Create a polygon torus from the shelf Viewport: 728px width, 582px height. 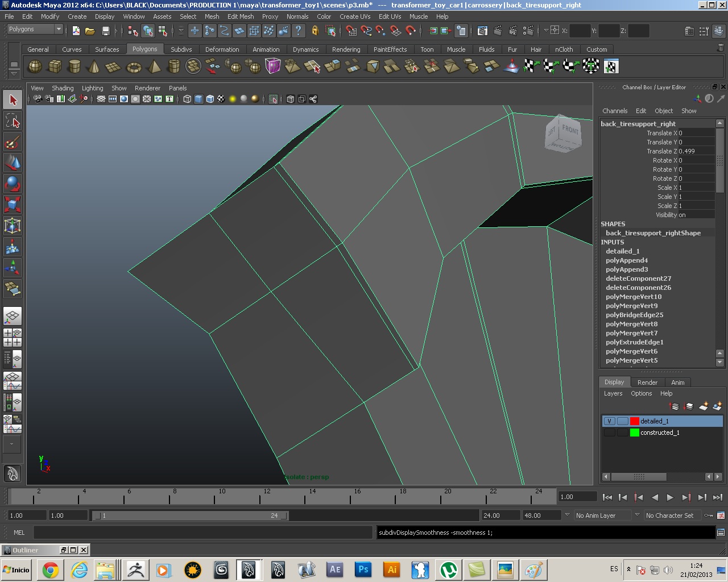point(134,67)
